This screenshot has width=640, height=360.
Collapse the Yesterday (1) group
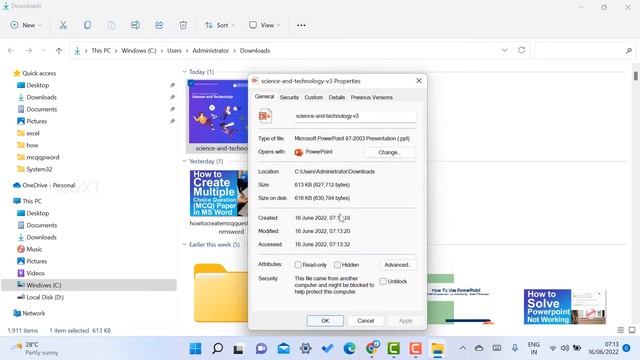(184, 161)
